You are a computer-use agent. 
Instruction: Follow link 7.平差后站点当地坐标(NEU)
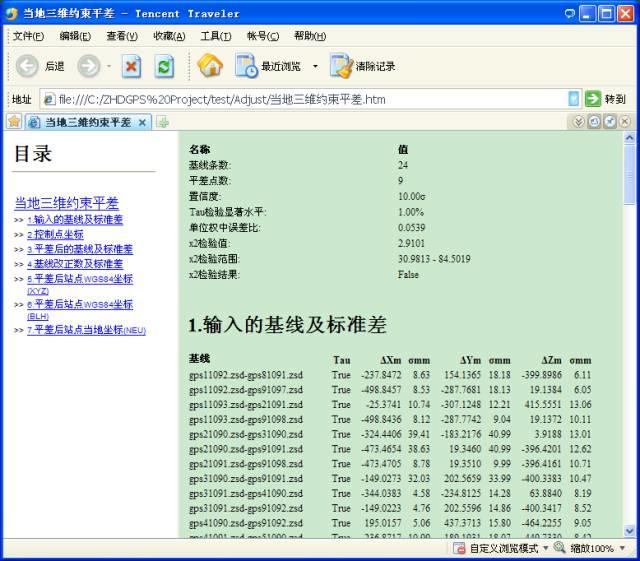[x=87, y=330]
